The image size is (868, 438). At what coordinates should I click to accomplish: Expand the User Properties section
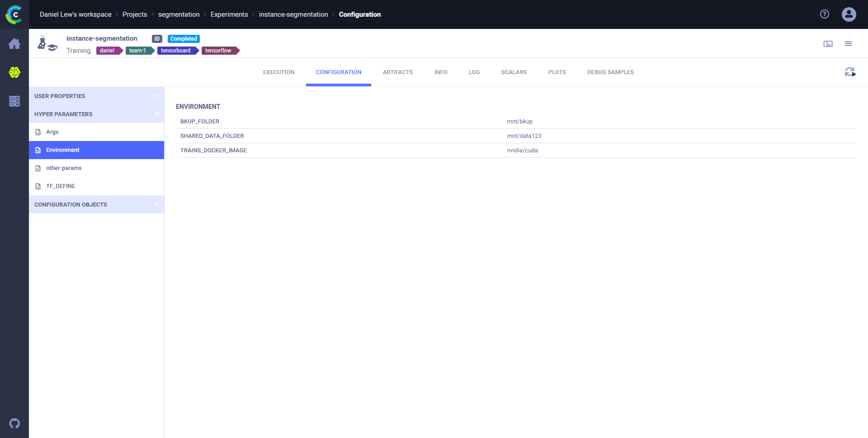(x=96, y=96)
